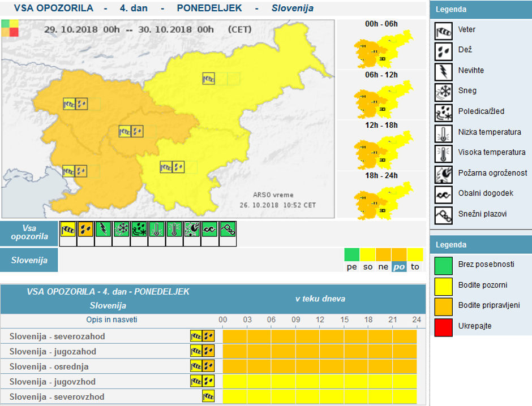Select the low temperature warning icon filter

(x=157, y=229)
